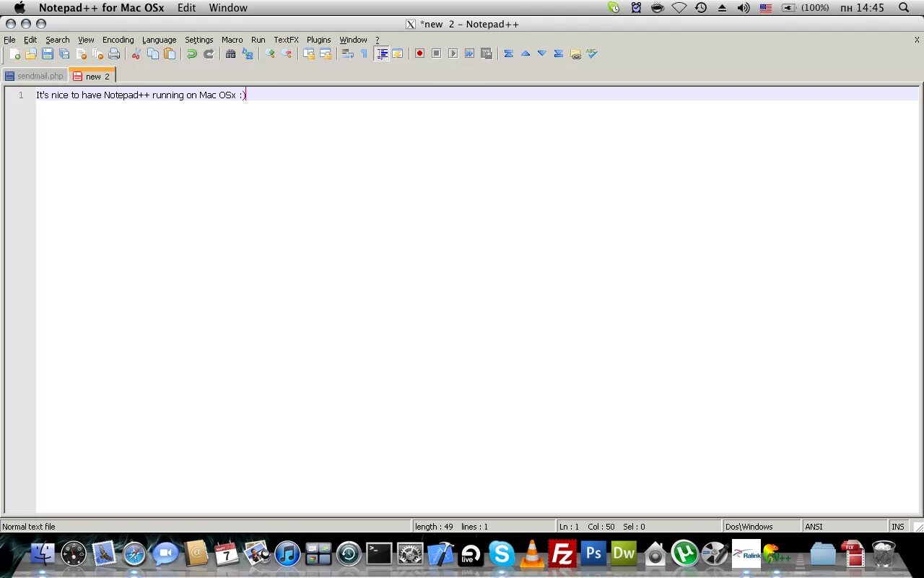Click the Open file folder icon

tap(31, 53)
